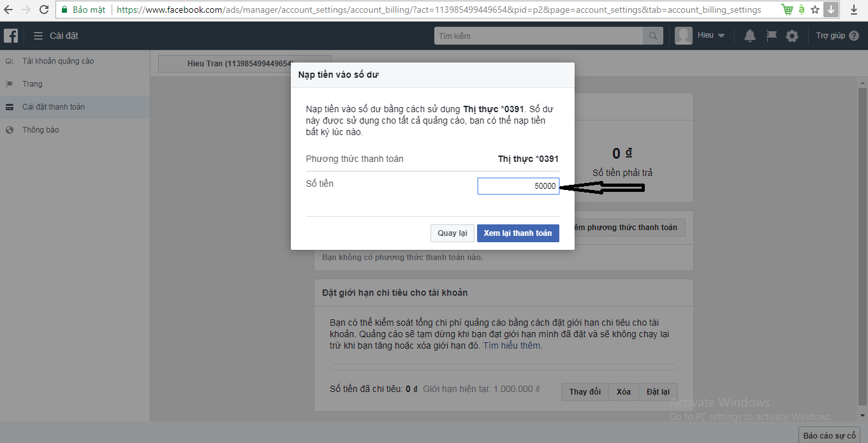Image resolution: width=868 pixels, height=443 pixels.
Task: Click the Quay lại button
Action: tap(452, 233)
